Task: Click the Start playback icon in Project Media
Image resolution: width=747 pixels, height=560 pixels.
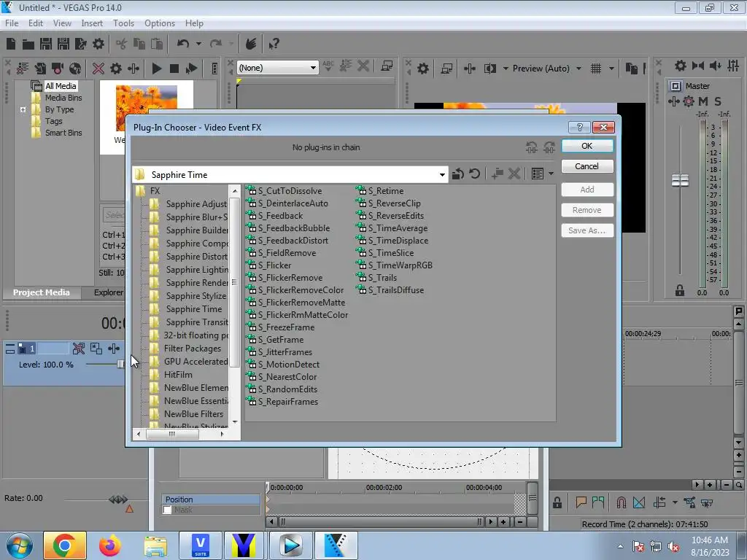Action: [156, 69]
